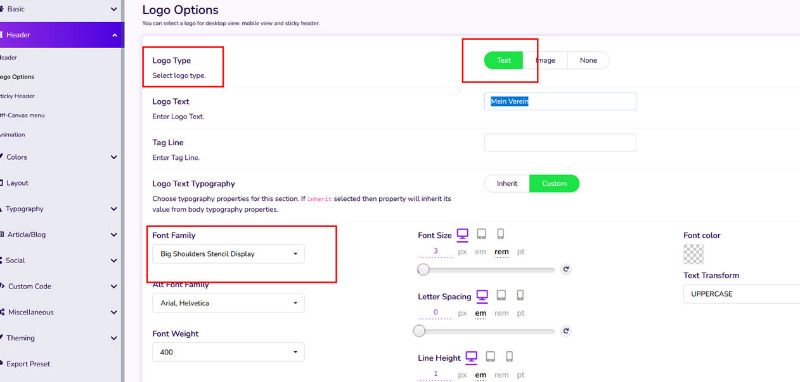
Task: Switch Letter Spacing unit to px
Action: [x=462, y=313]
